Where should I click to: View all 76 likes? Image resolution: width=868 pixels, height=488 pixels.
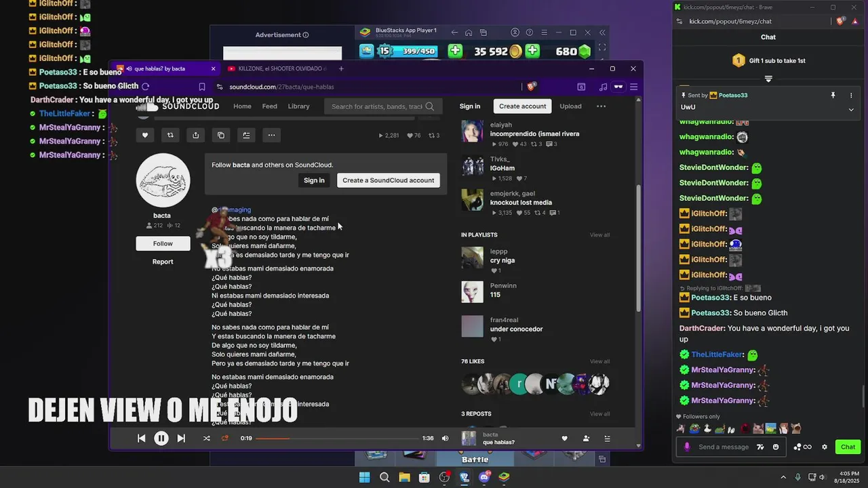(x=599, y=361)
